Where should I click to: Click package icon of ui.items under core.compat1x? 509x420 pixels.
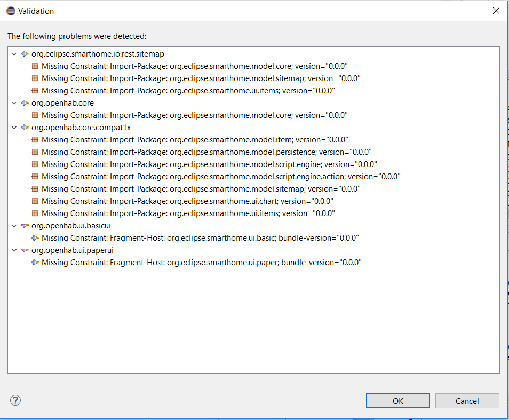click(35, 213)
